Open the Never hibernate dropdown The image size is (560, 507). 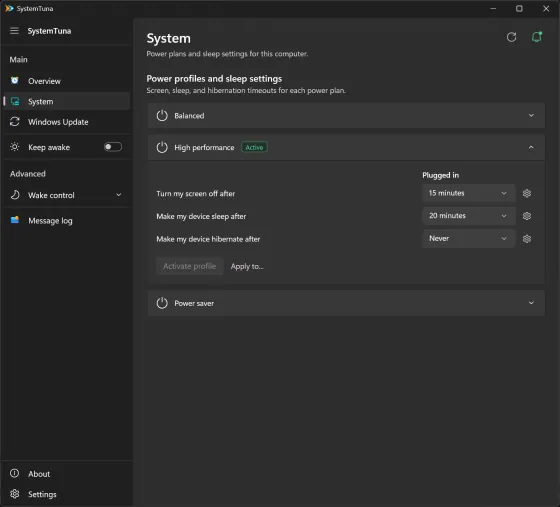(x=469, y=239)
